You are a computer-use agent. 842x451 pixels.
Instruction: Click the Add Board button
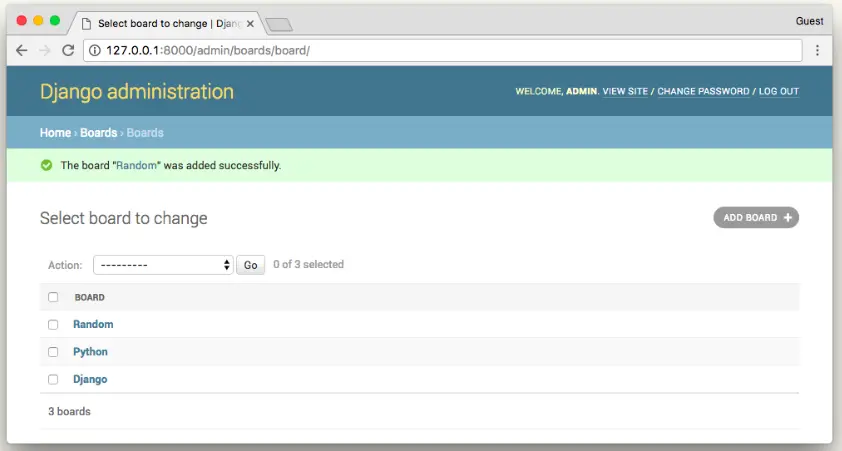point(756,217)
